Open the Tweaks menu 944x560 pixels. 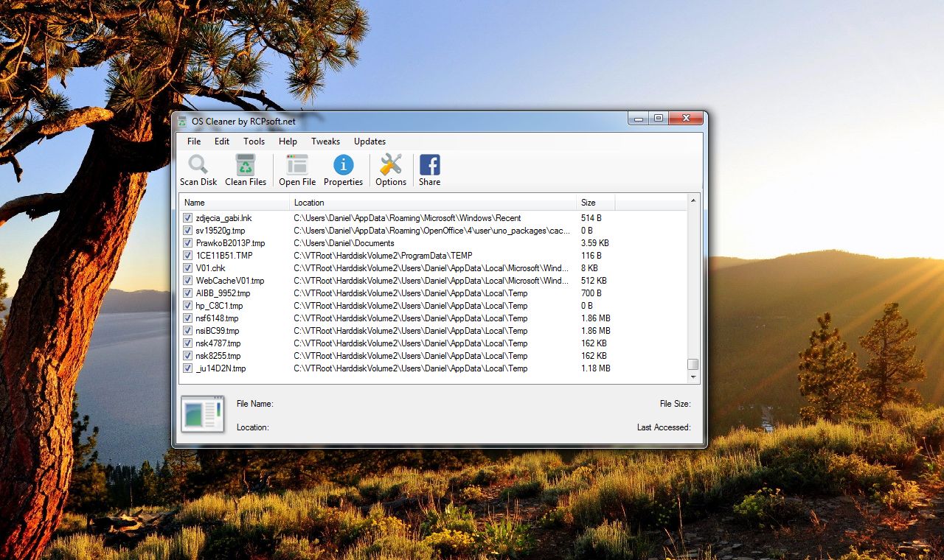coord(325,141)
